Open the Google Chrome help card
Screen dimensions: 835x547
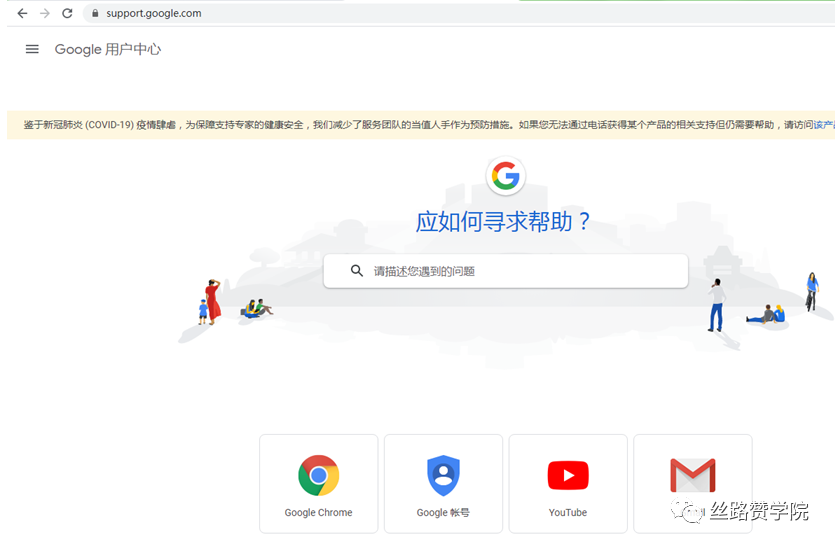pos(318,484)
